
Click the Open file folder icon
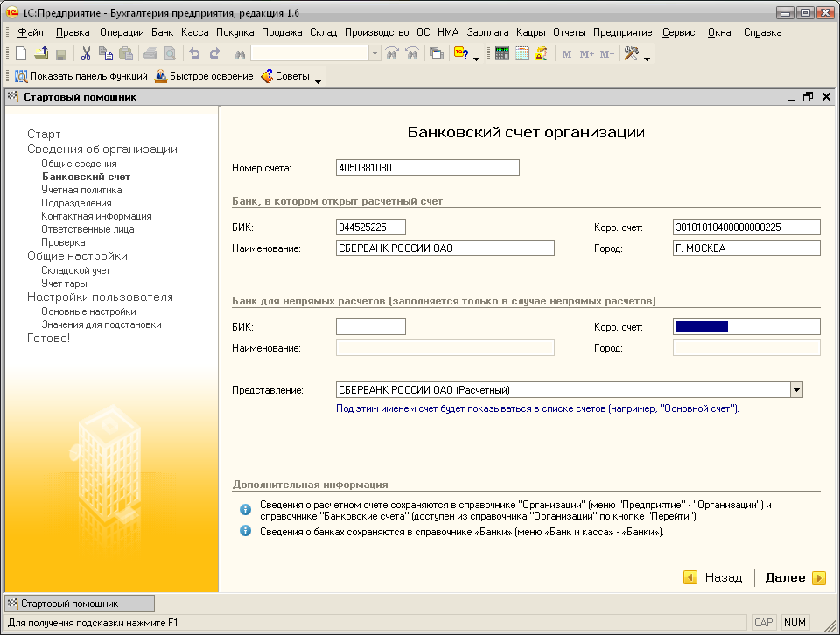41,53
